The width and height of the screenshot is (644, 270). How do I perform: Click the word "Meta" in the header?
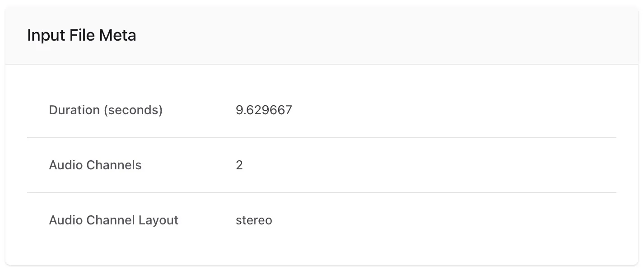tap(120, 35)
